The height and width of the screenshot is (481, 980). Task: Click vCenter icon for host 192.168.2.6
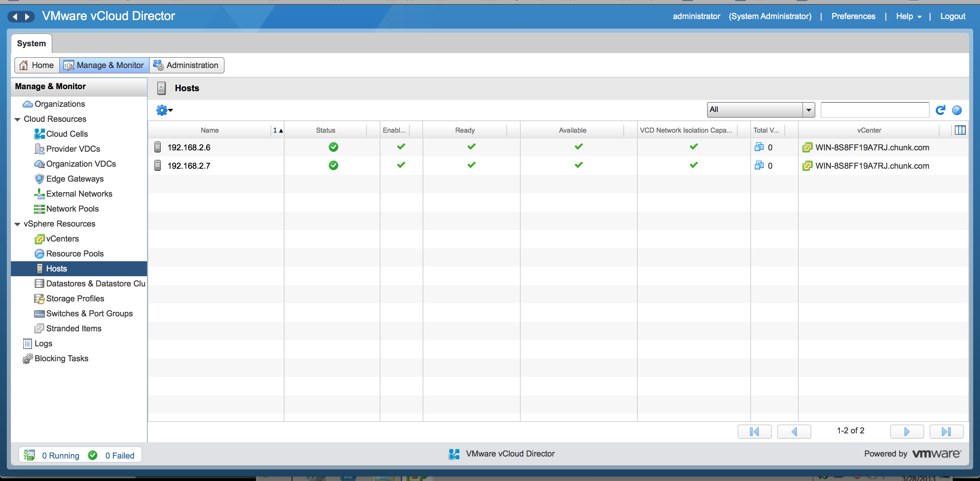(807, 148)
